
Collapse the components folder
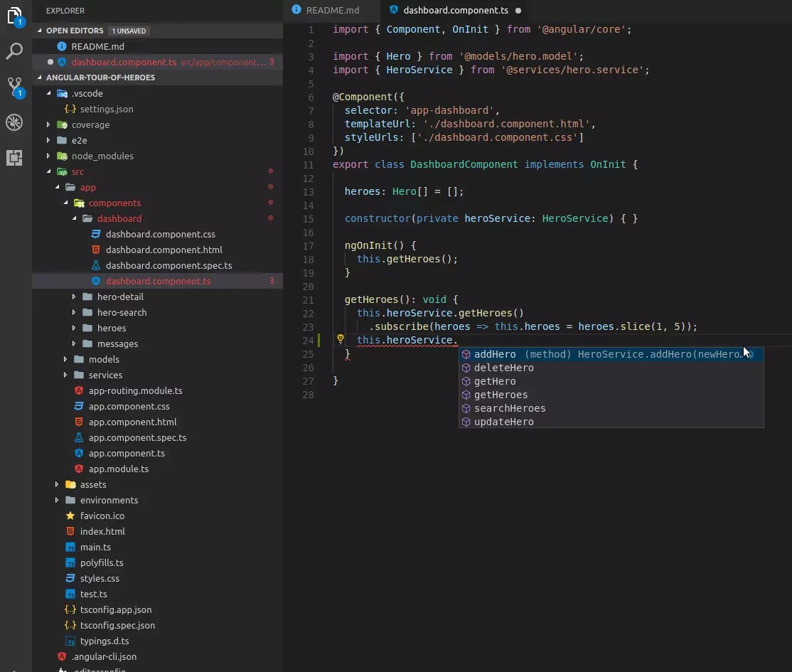(65, 203)
